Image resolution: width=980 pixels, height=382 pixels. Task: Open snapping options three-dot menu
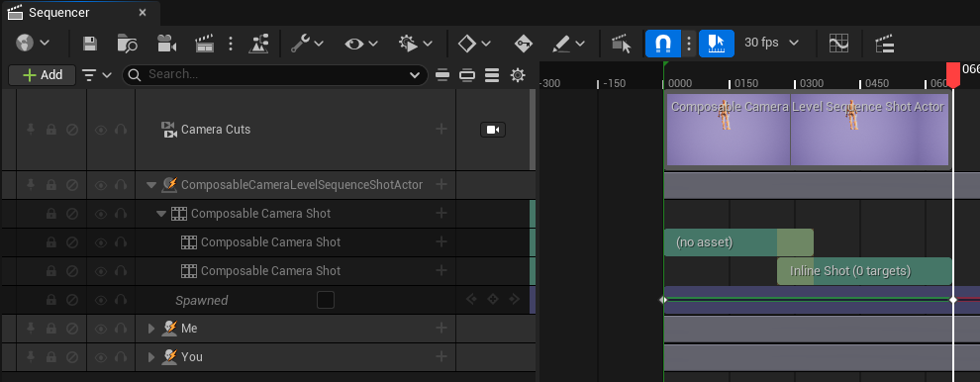click(689, 44)
